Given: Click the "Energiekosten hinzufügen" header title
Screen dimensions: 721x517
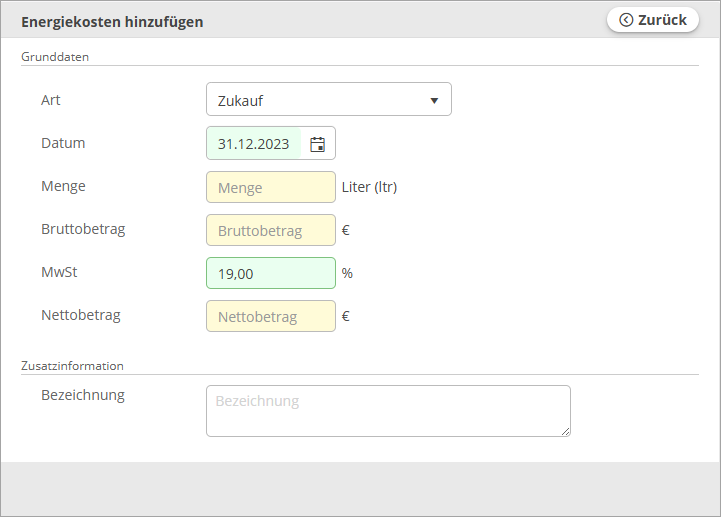Looking at the screenshot, I should coord(112,22).
